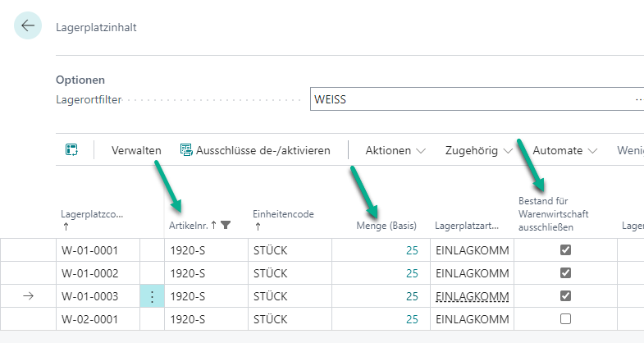Click quantity 25 link in W-02-0001 row
This screenshot has height=343, width=644.
click(412, 319)
